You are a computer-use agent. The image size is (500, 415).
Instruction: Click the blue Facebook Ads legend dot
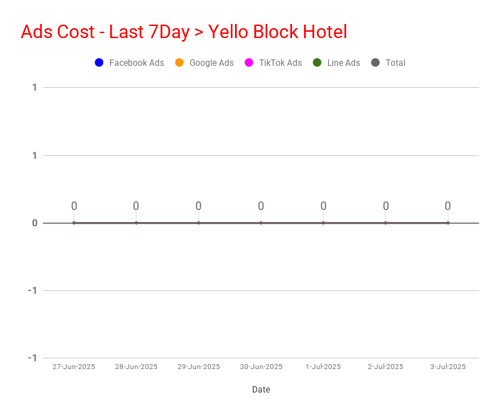pyautogui.click(x=99, y=63)
